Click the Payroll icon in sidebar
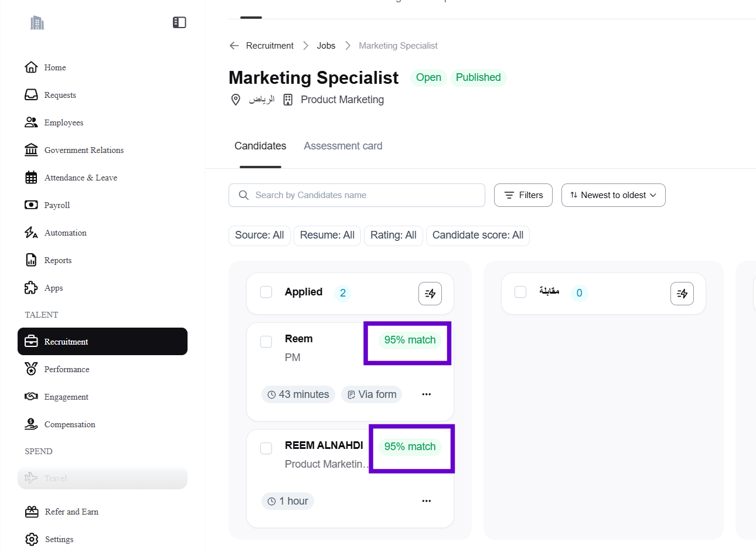The height and width of the screenshot is (555, 756). (x=31, y=205)
